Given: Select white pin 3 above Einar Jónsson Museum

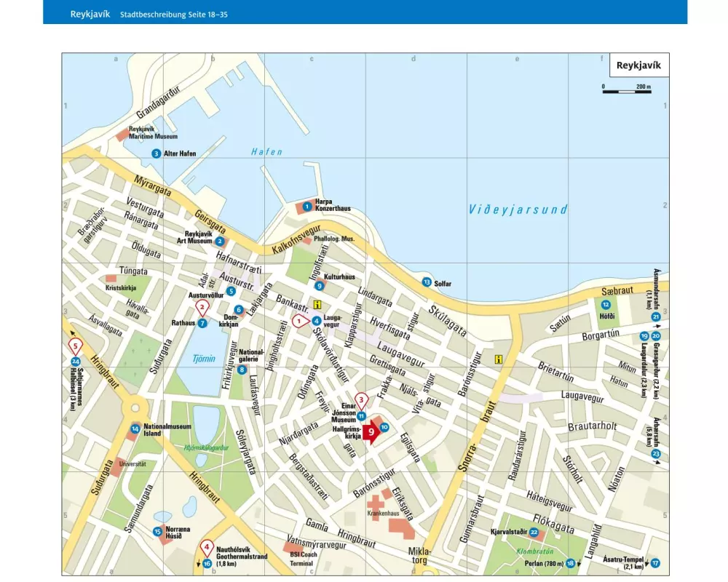Looking at the screenshot, I should coord(360,399).
